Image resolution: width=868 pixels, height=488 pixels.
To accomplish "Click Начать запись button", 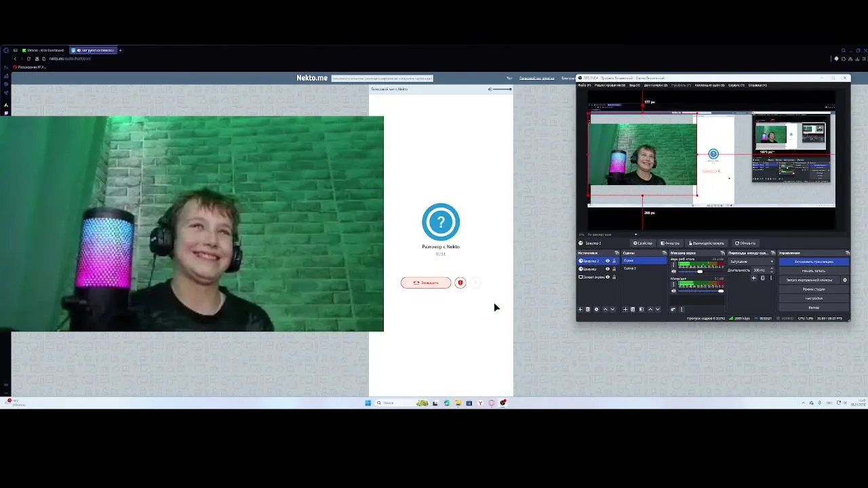I will (x=814, y=271).
